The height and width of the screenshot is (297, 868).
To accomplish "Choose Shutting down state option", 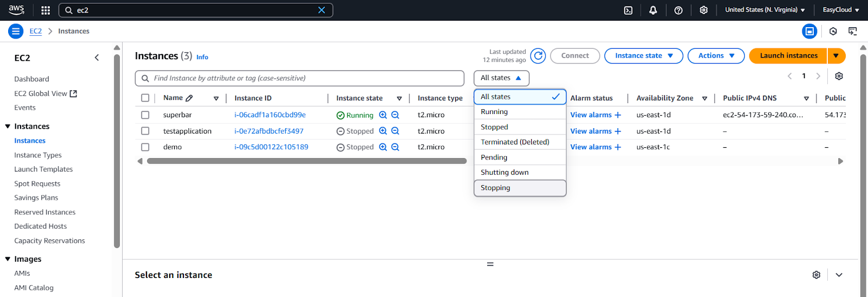I will (x=520, y=173).
